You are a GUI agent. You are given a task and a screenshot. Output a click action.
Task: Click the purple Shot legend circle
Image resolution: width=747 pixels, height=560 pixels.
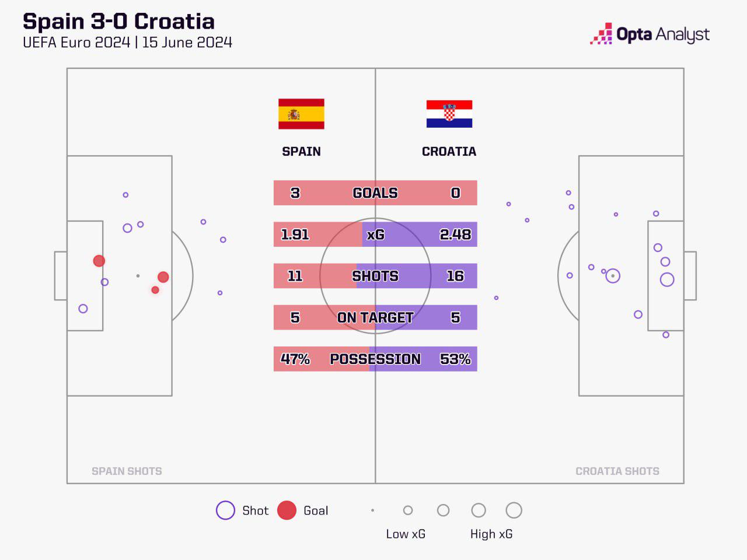[225, 510]
